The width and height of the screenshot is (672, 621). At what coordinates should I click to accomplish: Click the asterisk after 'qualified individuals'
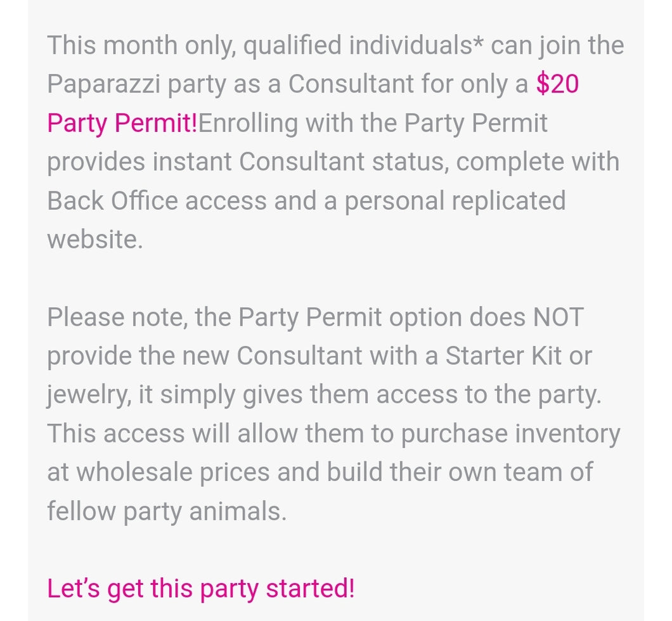[x=480, y=43]
